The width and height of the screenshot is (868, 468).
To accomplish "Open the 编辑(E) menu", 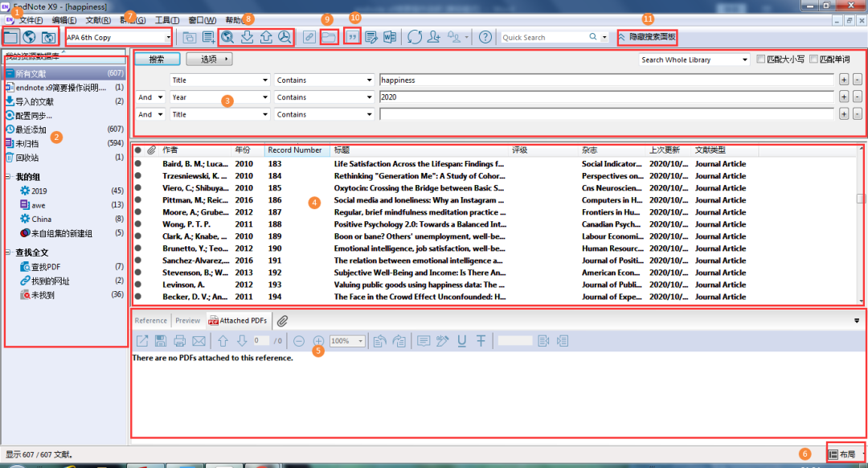I will point(64,20).
